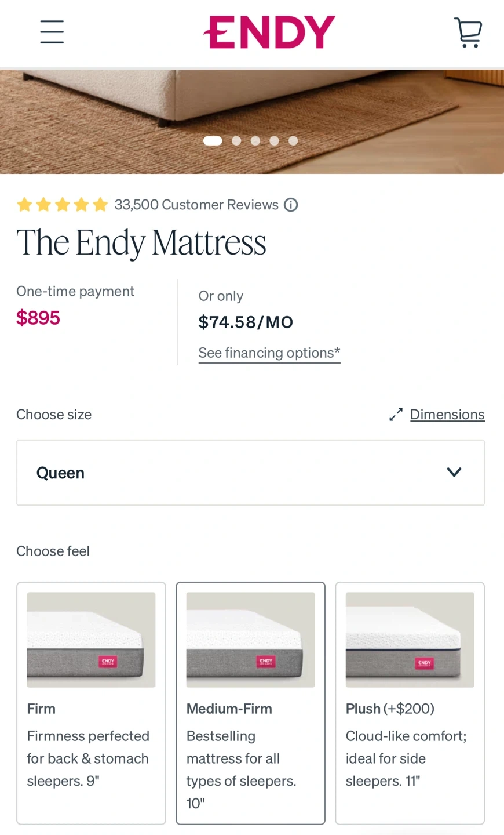Jump to the second carousel image dot
This screenshot has width=504, height=835.
[236, 140]
